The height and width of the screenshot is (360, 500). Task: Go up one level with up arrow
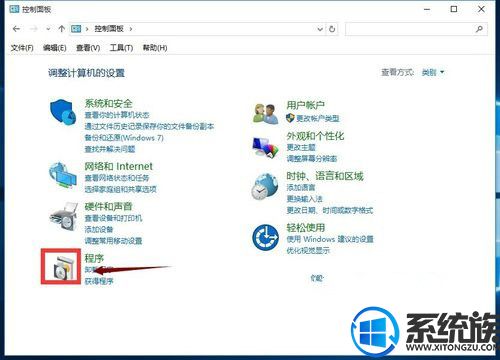click(61, 29)
